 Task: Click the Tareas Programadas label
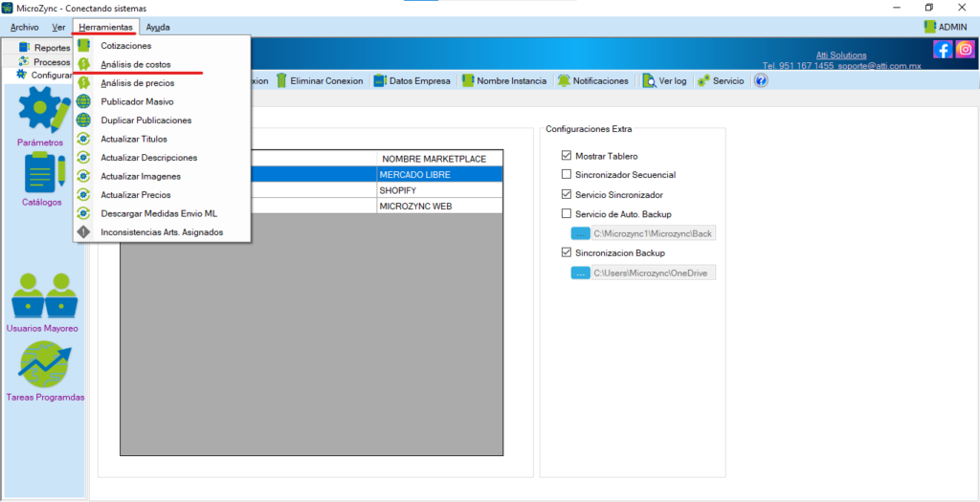pos(45,397)
